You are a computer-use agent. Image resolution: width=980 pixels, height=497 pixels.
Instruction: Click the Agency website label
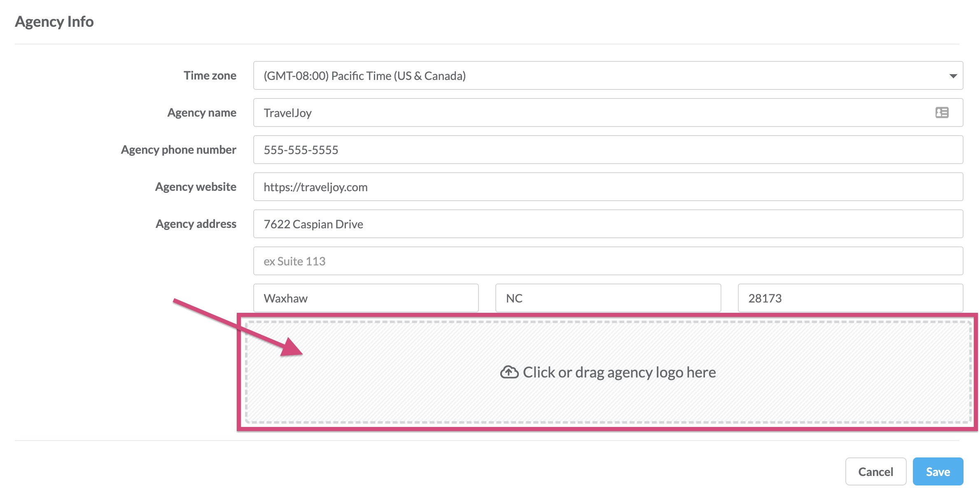pos(196,187)
